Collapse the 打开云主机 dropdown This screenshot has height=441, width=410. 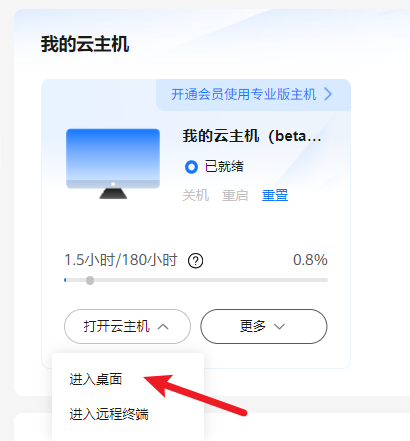coord(127,326)
